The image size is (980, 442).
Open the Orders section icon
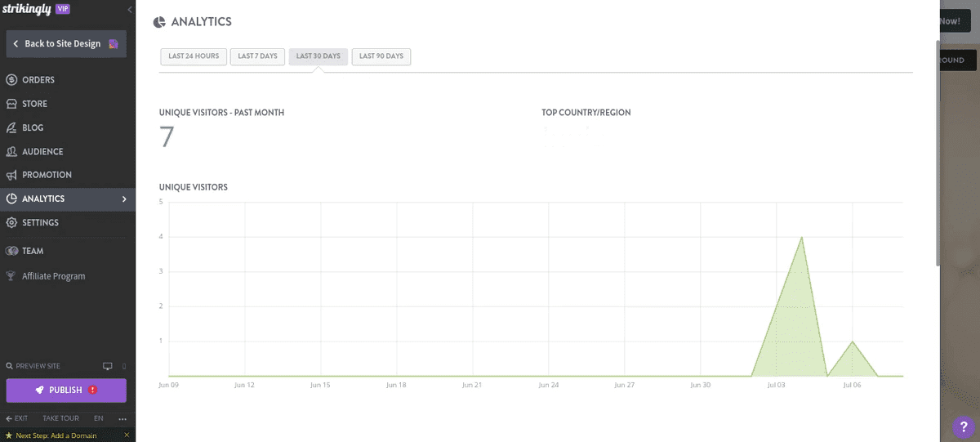click(x=11, y=80)
